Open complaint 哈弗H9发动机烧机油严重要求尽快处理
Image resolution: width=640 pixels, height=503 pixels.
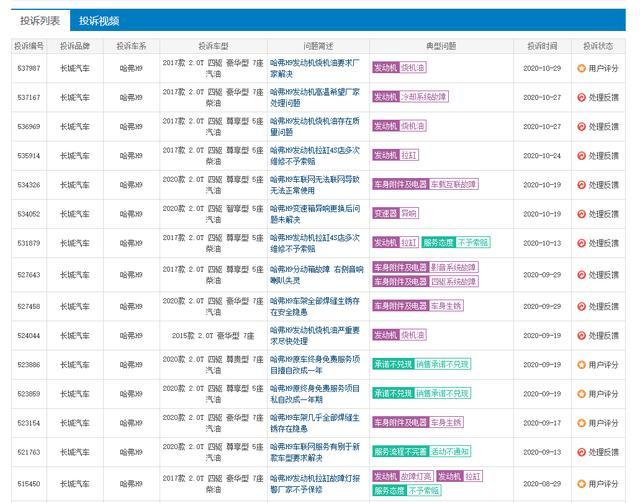[x=315, y=336]
